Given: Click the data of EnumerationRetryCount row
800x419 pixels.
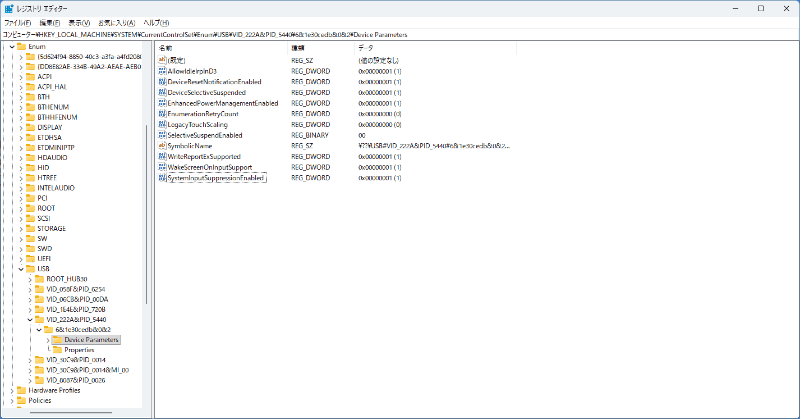Looking at the screenshot, I should (380, 114).
